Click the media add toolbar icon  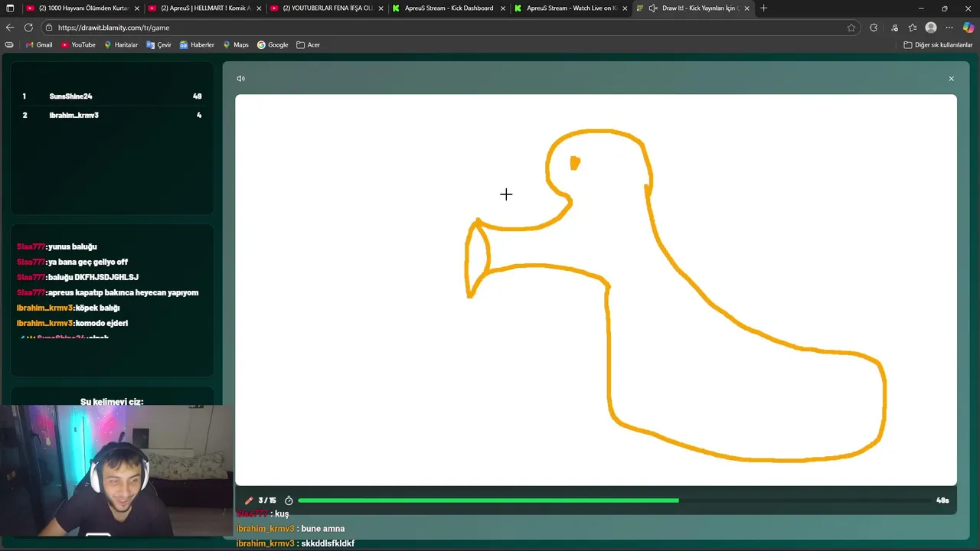tap(893, 28)
